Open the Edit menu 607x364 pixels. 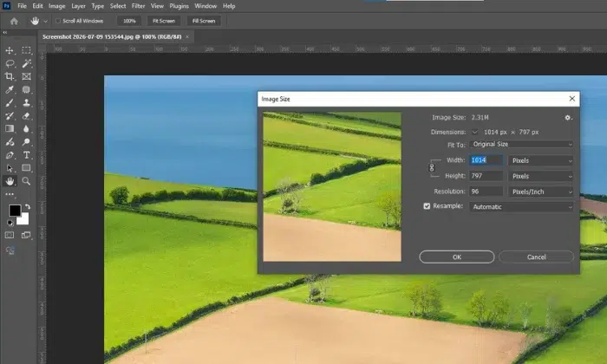[37, 6]
